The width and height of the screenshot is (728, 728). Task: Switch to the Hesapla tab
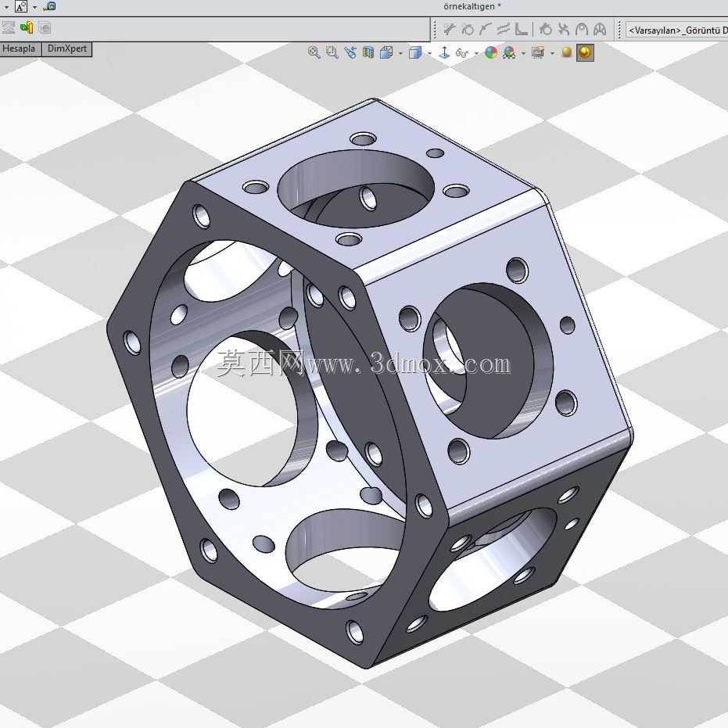pos(19,48)
